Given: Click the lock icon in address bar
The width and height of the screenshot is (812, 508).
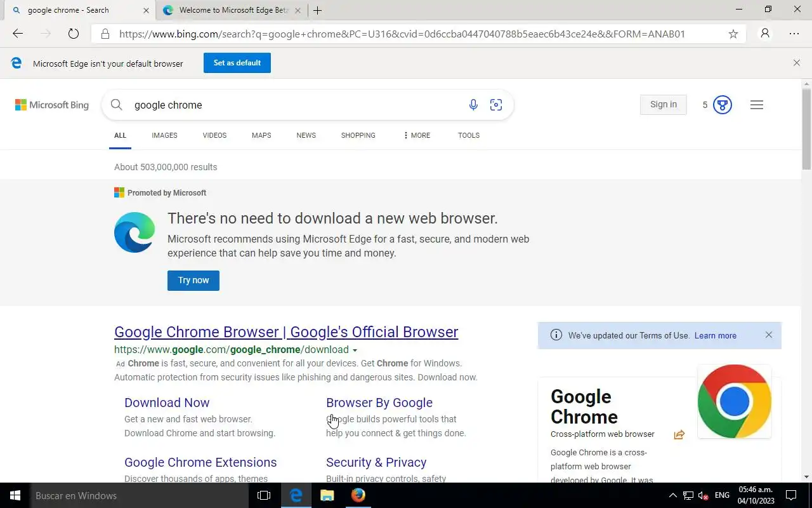Looking at the screenshot, I should [x=105, y=34].
